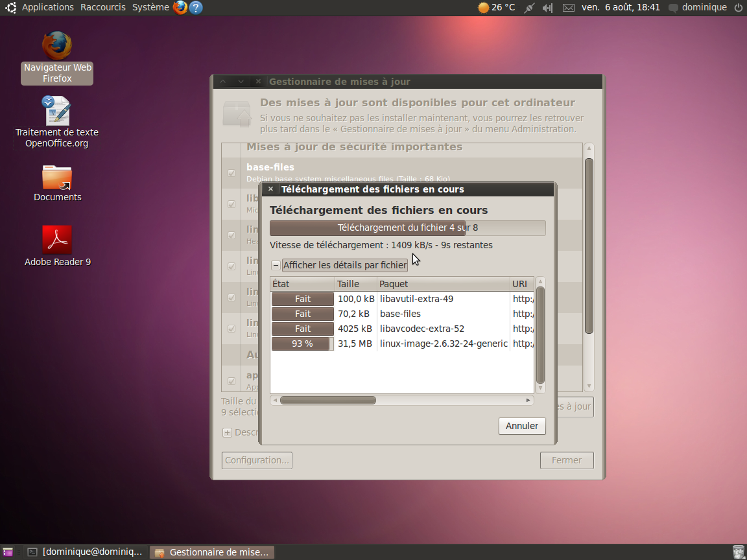
Task: Open the chat status bubble beside dominique
Action: pyautogui.click(x=673, y=8)
